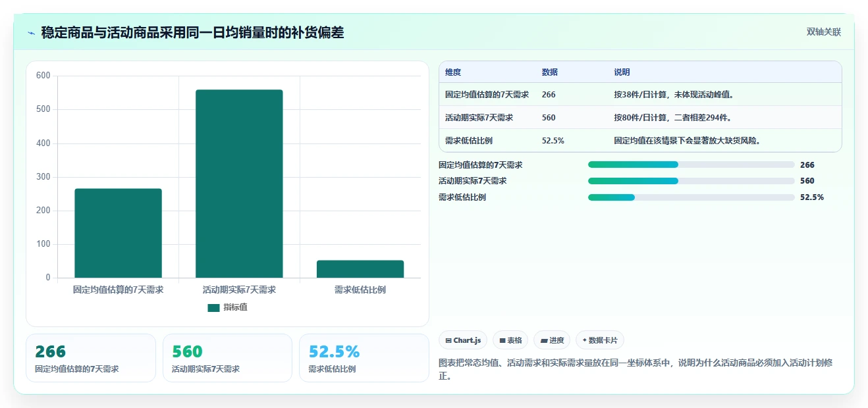Click the table value 52.5%
Screen dimensions: 868x408
tap(553, 141)
